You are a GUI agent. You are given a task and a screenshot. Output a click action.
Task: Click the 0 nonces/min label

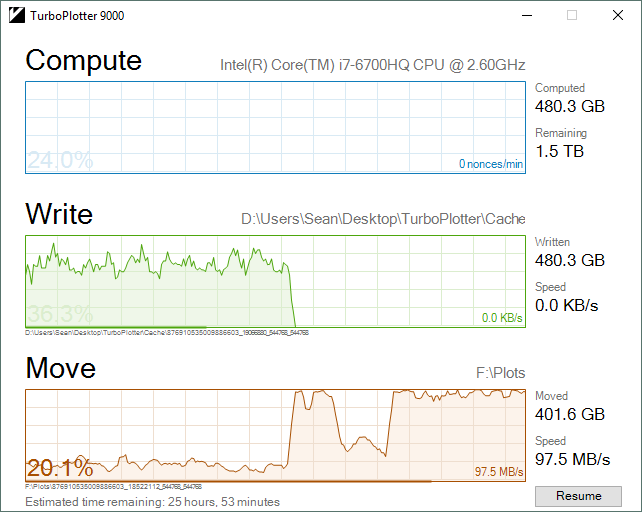pyautogui.click(x=491, y=164)
